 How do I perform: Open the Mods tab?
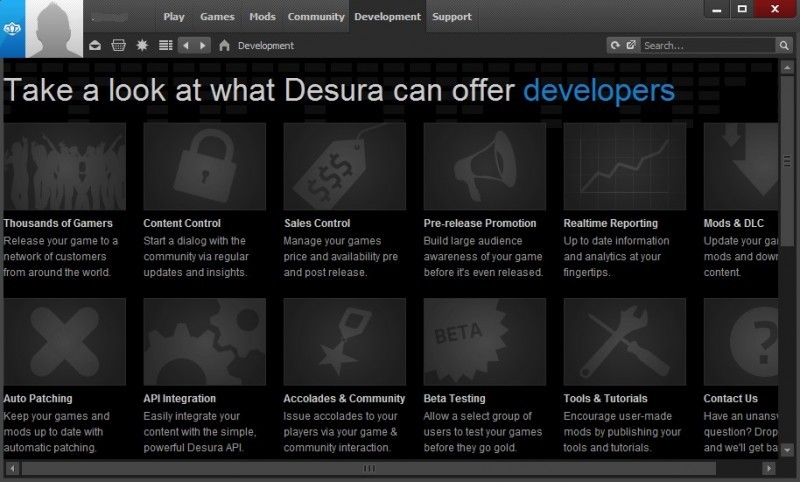(262, 16)
